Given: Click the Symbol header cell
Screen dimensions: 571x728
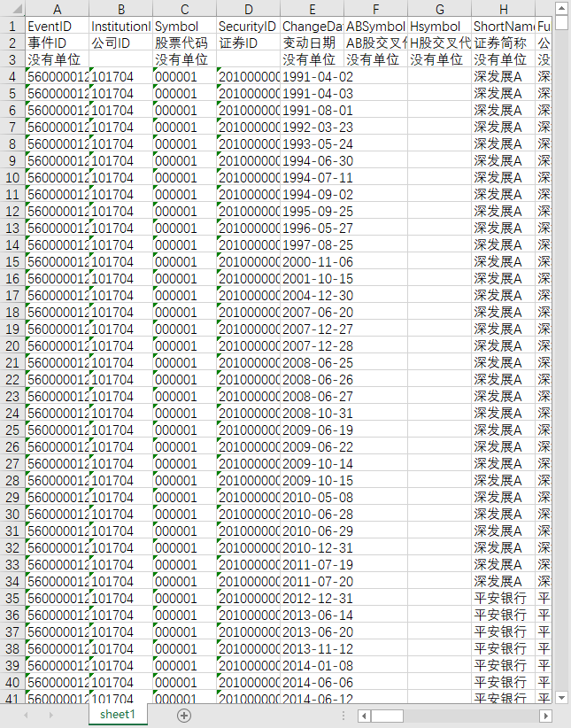Looking at the screenshot, I should tap(184, 26).
